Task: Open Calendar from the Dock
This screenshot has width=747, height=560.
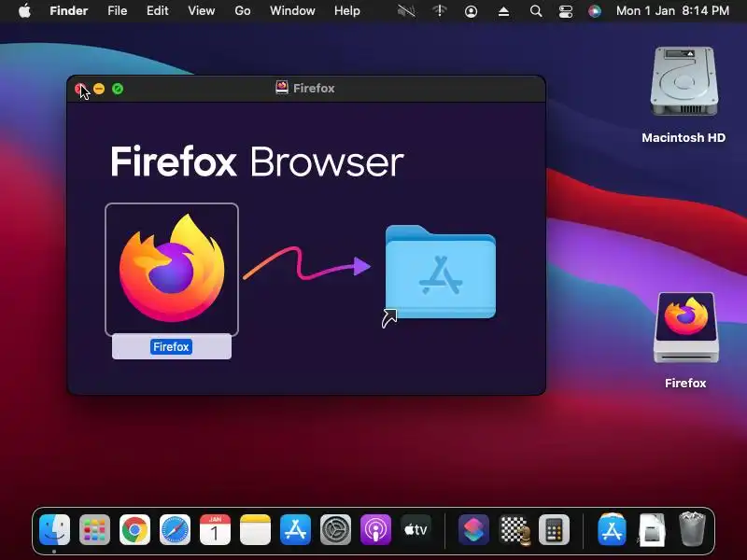Action: (x=215, y=529)
